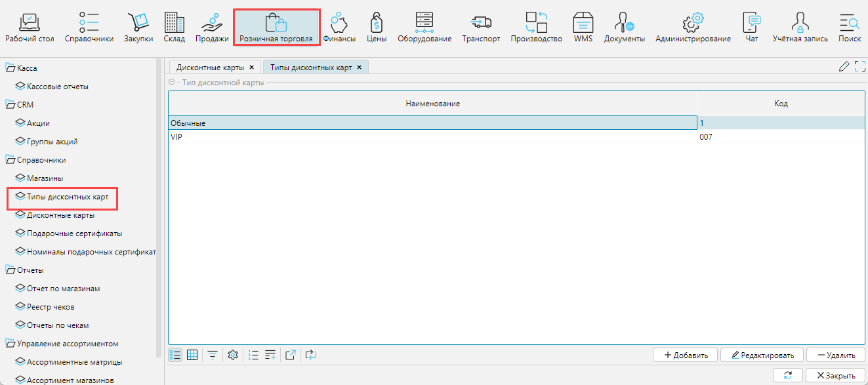Screen dimensions: 868x385
Task: Toggle numbered rows icon in bottom toolbar
Action: [254, 355]
